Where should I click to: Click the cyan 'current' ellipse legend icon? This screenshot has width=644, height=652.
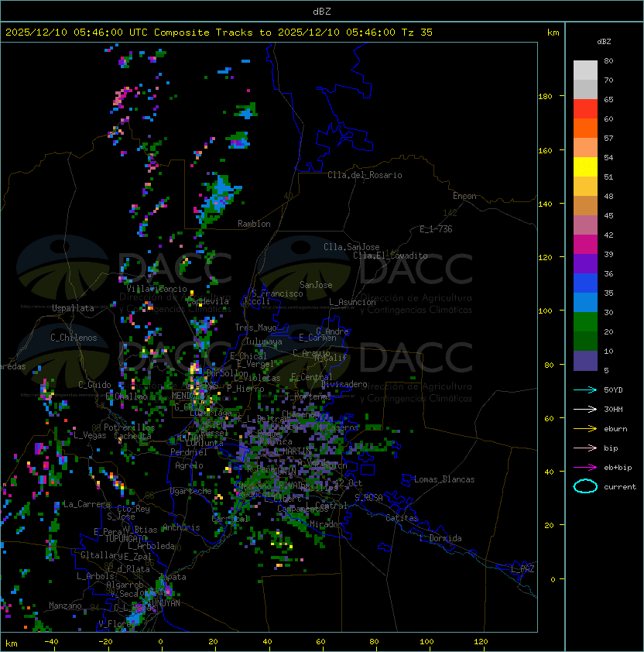(585, 486)
